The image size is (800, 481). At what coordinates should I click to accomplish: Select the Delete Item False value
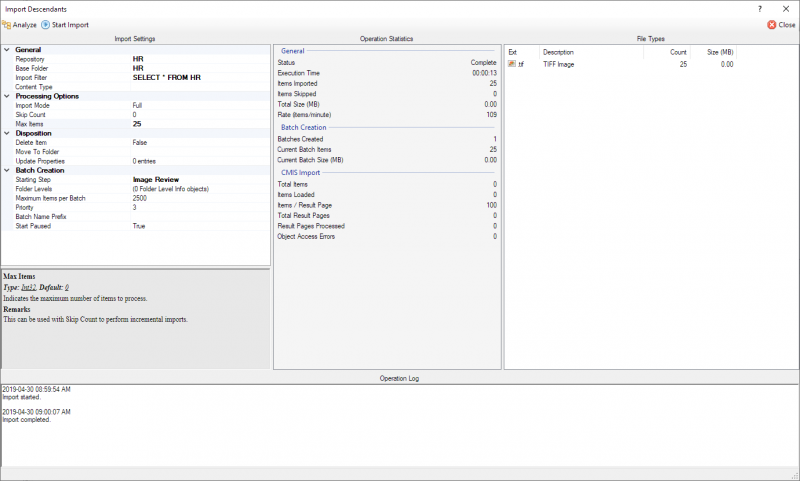point(139,142)
